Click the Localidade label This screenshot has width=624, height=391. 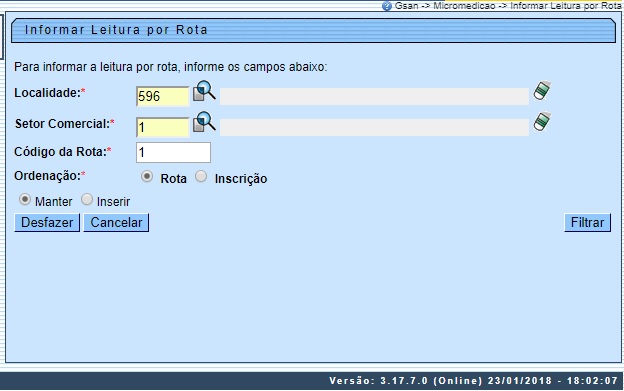(x=50, y=93)
